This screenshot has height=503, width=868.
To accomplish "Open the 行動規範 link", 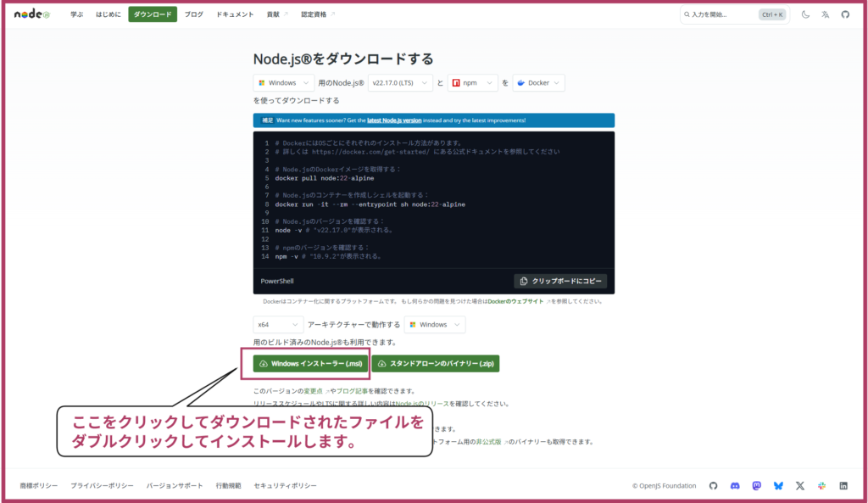I will click(229, 486).
